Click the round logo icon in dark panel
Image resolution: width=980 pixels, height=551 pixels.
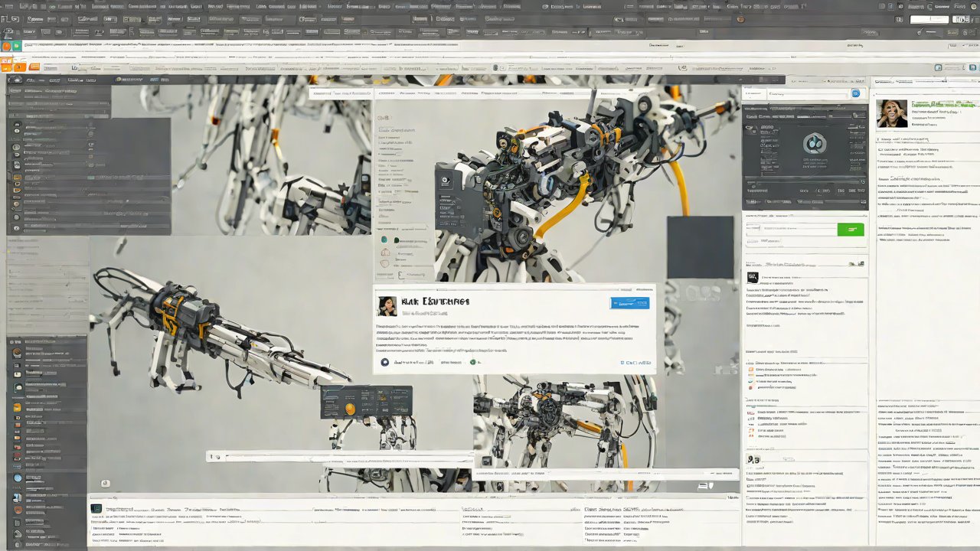pyautogui.click(x=813, y=142)
